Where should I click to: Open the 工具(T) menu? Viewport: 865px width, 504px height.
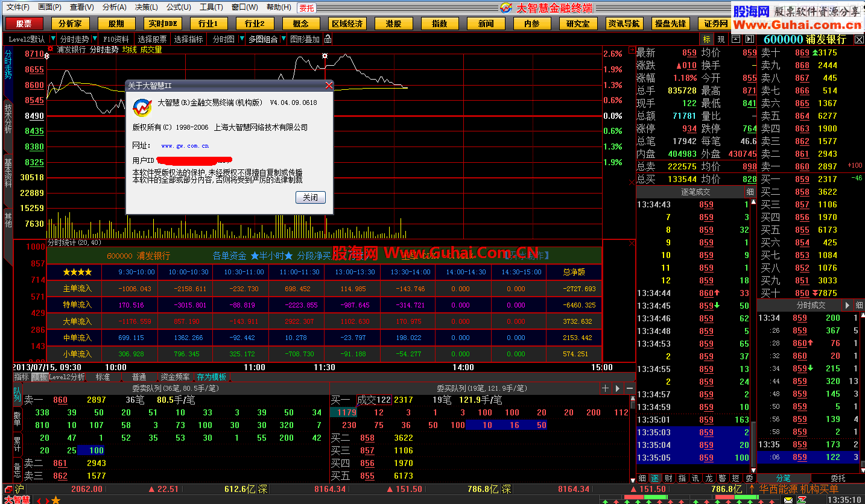212,7
